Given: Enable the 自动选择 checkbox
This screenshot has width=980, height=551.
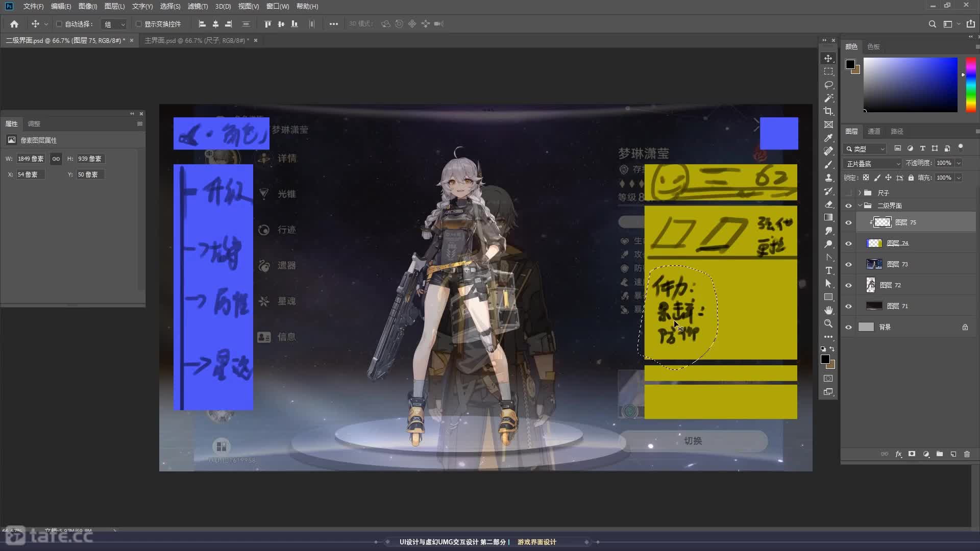Looking at the screenshot, I should pyautogui.click(x=59, y=24).
